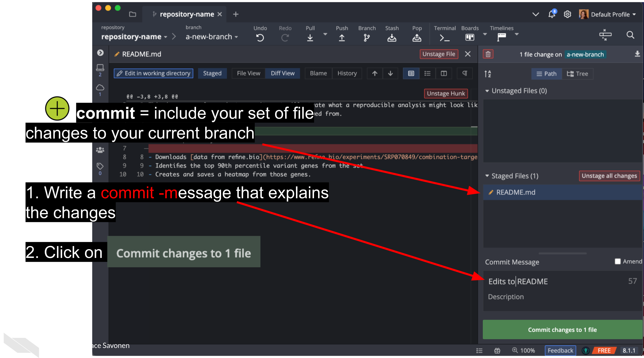Create a new branch with Branch icon
This screenshot has width=644, height=358.
point(367,38)
